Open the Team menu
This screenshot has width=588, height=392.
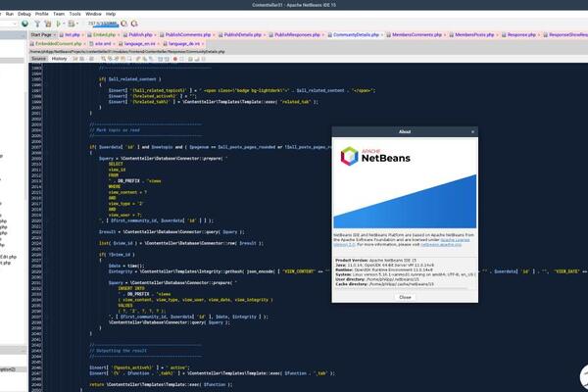coord(59,14)
